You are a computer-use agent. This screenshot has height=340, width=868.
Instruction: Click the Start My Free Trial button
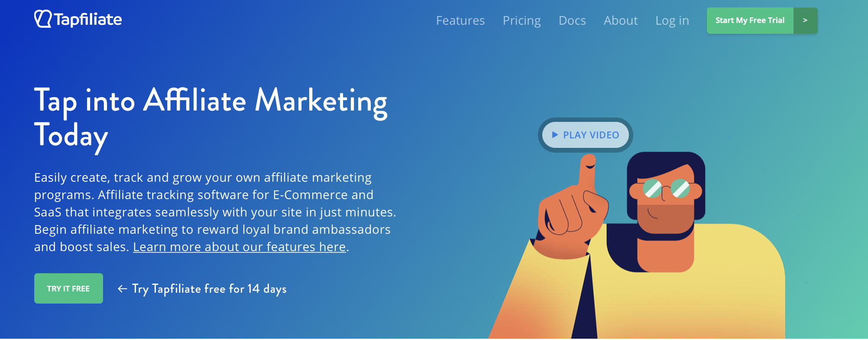(x=750, y=20)
